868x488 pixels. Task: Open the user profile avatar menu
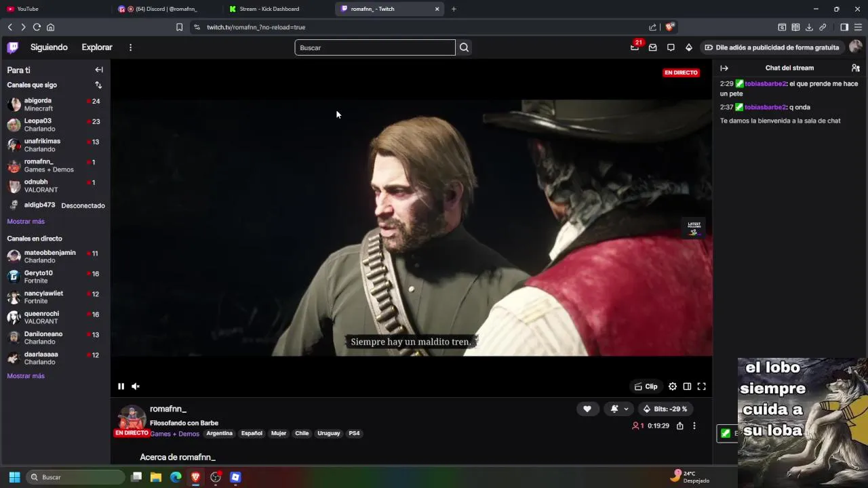point(856,47)
